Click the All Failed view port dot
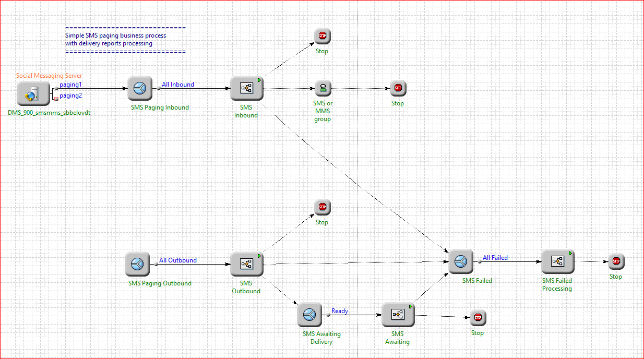This screenshot has height=359, width=644. (480, 261)
